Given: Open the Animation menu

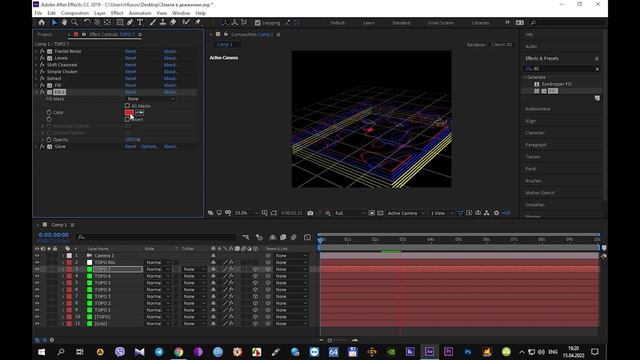Looking at the screenshot, I should click(x=140, y=13).
